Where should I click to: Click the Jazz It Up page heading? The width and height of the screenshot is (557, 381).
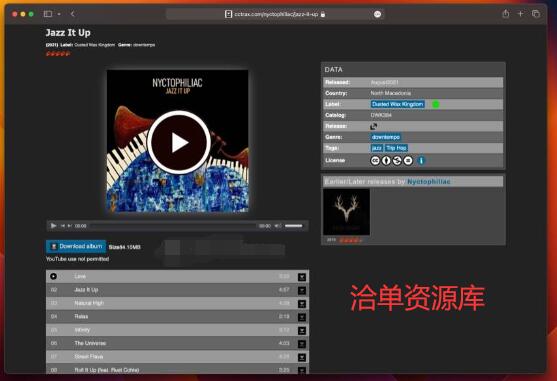(68, 33)
